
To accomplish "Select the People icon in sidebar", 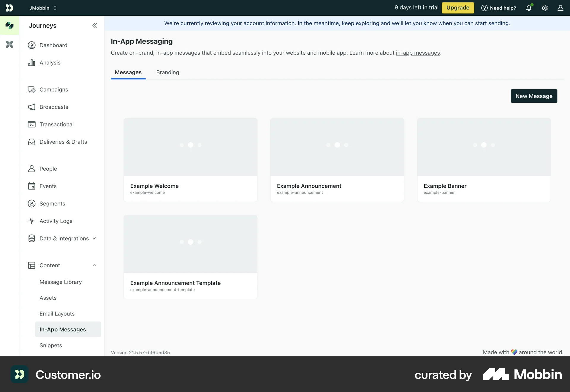I will tap(32, 168).
